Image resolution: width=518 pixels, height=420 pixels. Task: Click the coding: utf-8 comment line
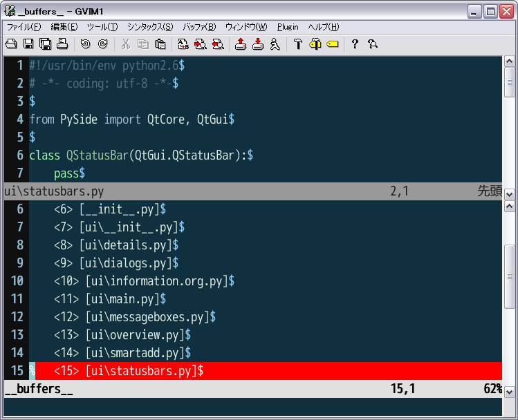click(104, 84)
